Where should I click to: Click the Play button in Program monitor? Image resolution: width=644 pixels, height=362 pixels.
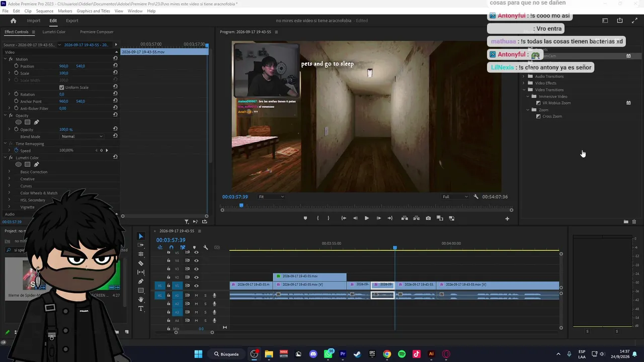366,218
